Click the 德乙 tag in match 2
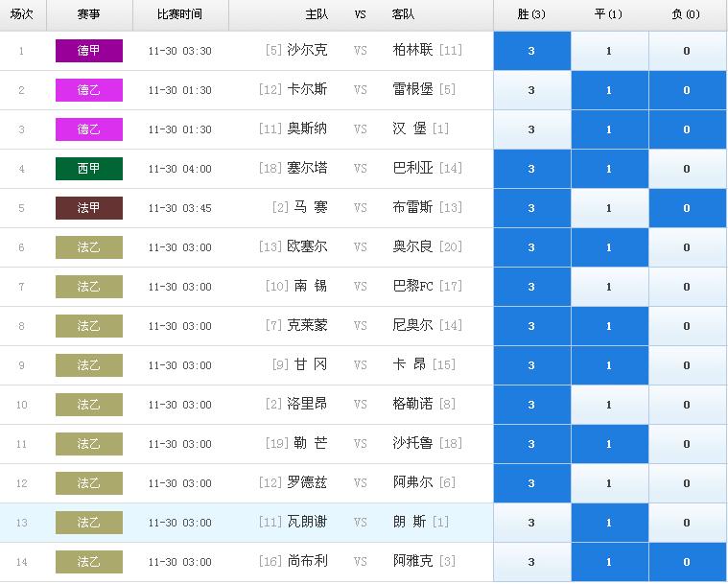 (x=89, y=90)
